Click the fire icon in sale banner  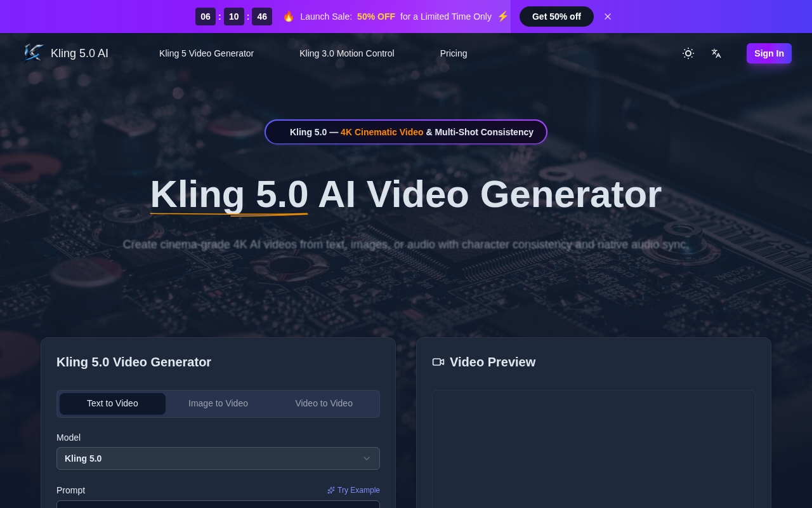[289, 17]
